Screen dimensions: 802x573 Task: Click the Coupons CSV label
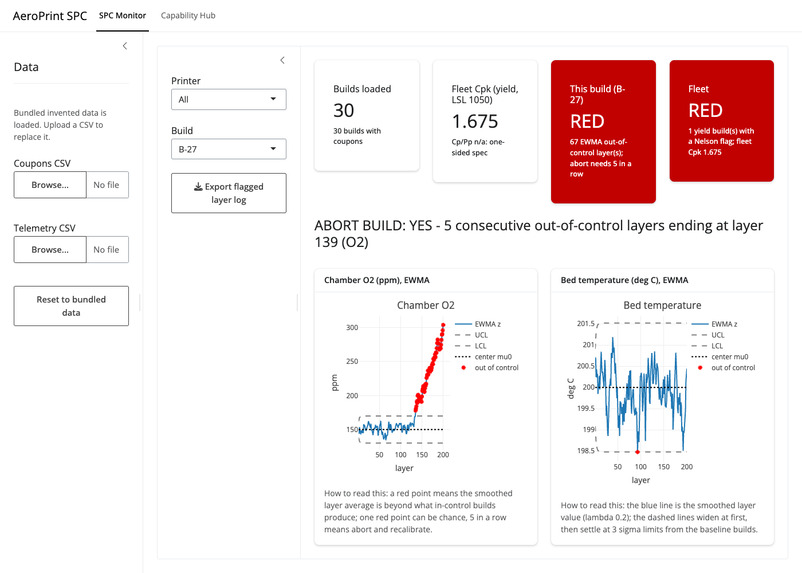click(42, 163)
